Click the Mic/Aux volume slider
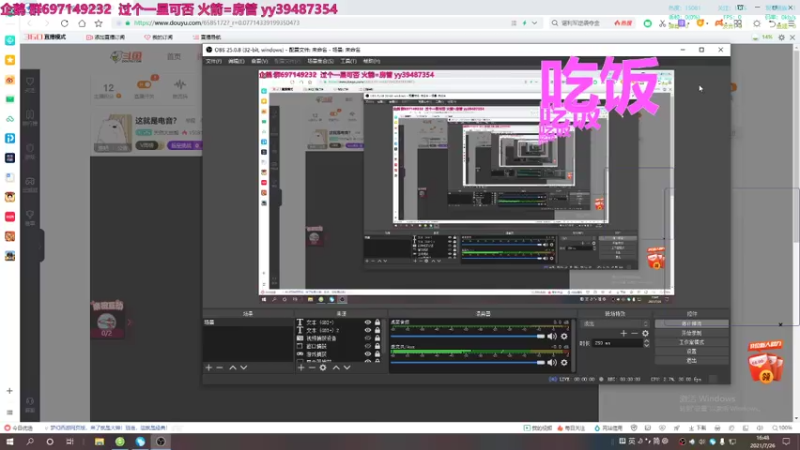This screenshot has width=800, height=450. (x=468, y=362)
